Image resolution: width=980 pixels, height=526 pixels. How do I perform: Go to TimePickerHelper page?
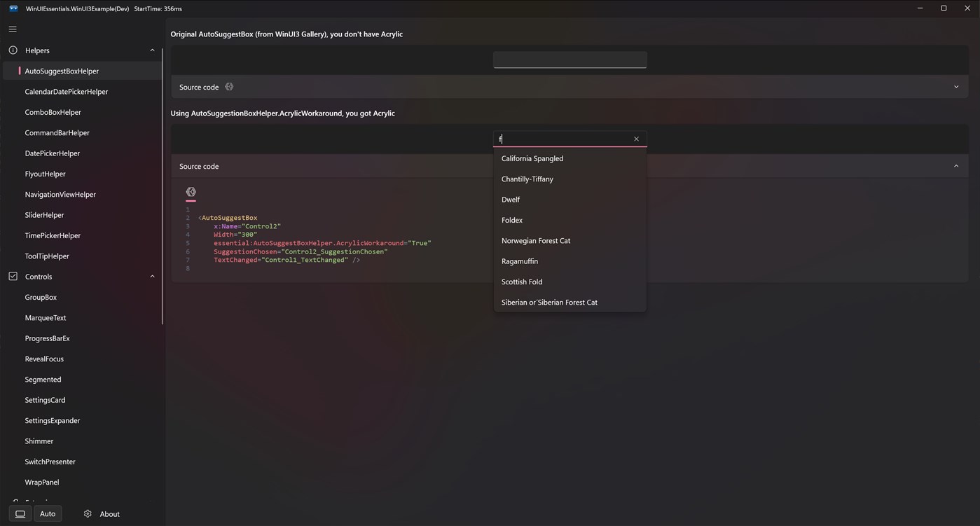coord(83,235)
